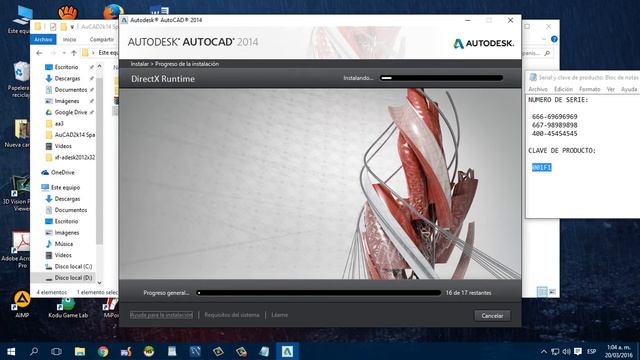
Task: Open the Windows Start menu
Action: point(11,351)
